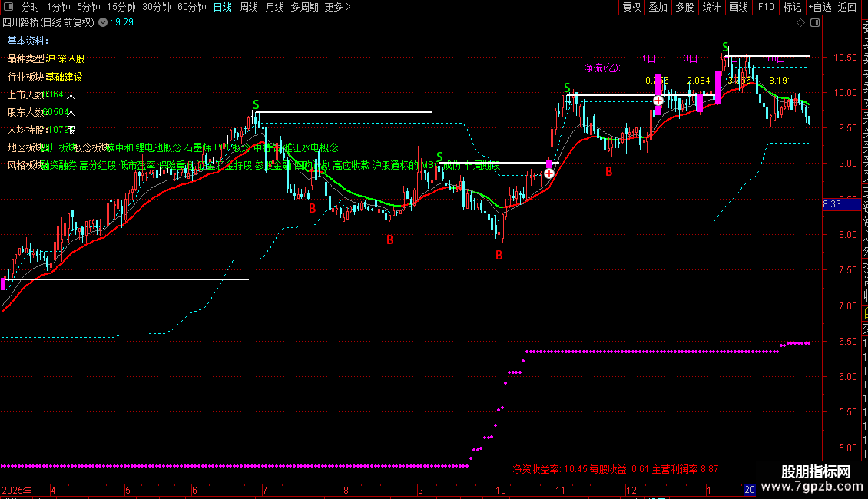Select the 30分钟 period tab
868x499 pixels.
click(x=156, y=7)
